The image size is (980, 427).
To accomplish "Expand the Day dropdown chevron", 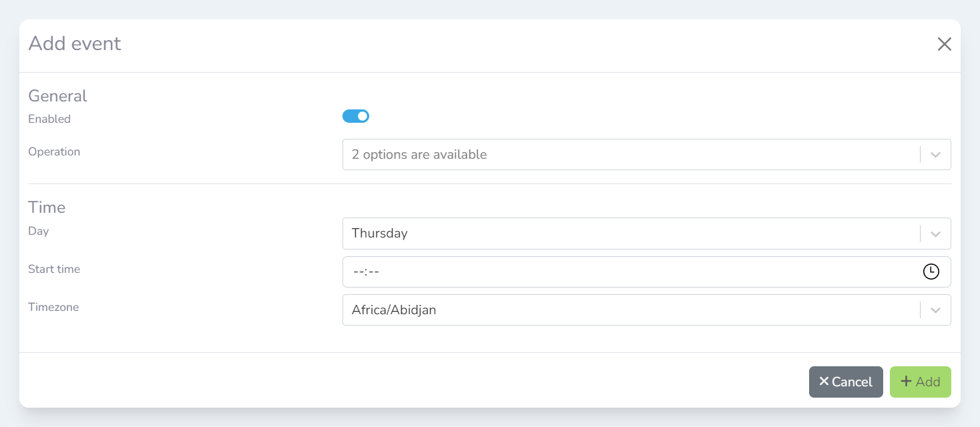I will (935, 234).
